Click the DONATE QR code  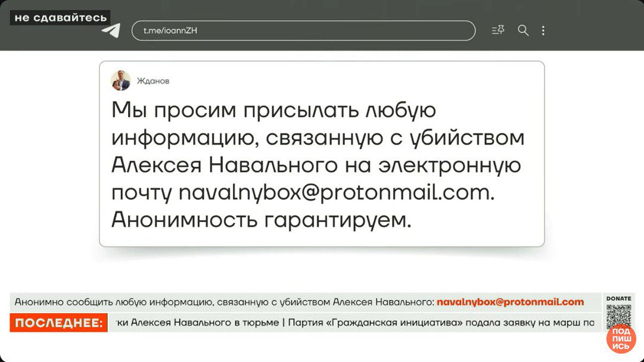coord(618,317)
